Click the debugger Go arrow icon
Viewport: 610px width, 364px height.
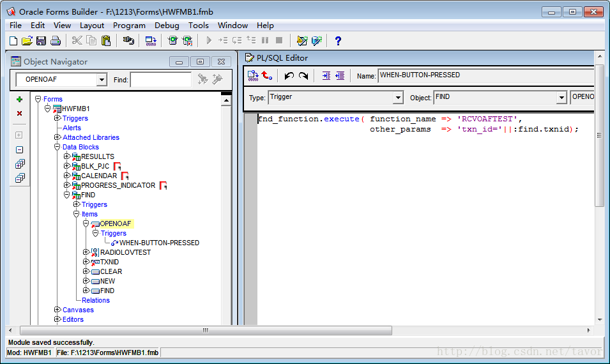[x=209, y=40]
